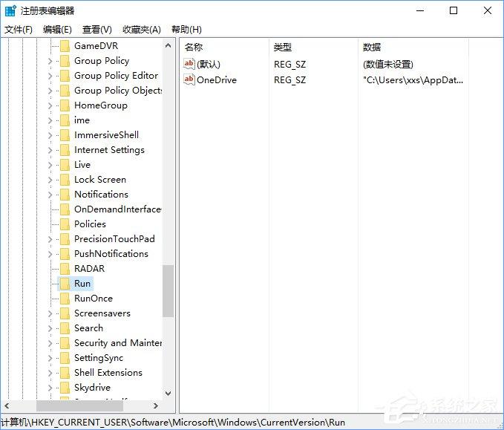
Task: Click the Skydrive folder icon
Action: click(65, 388)
